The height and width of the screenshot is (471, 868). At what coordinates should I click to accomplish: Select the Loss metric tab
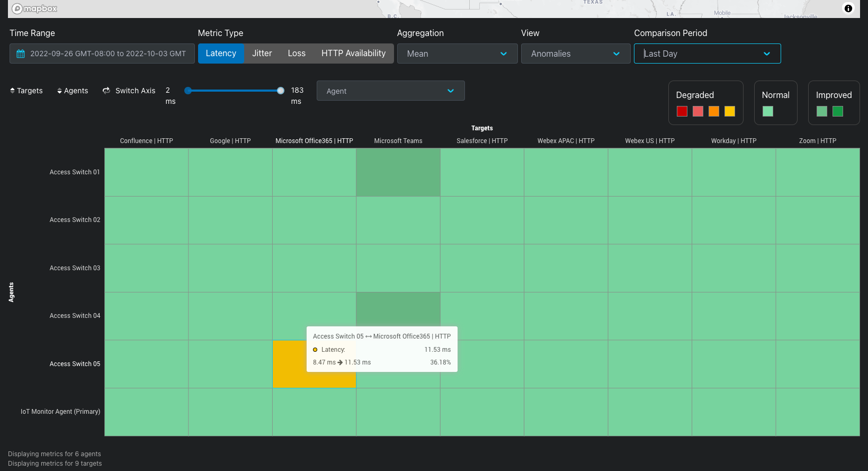click(x=297, y=53)
